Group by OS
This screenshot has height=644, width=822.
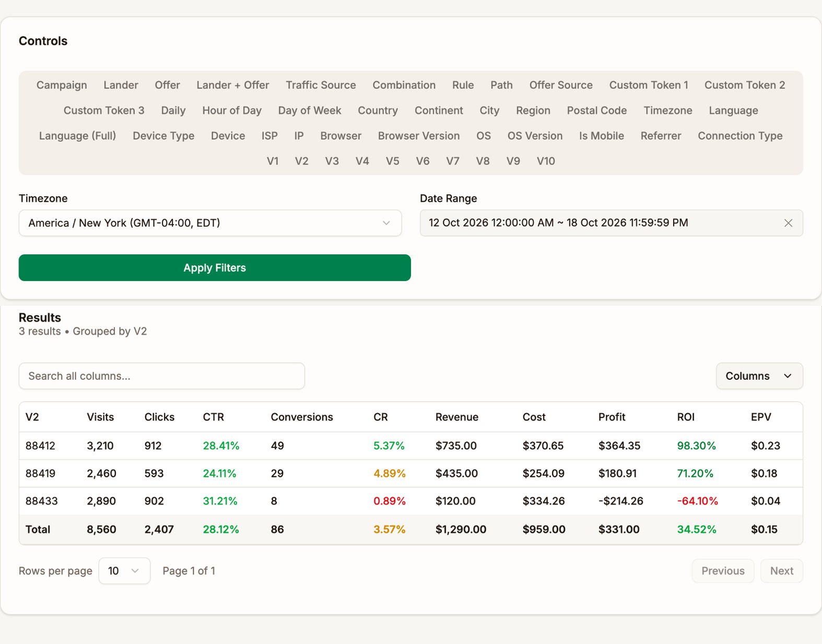484,136
